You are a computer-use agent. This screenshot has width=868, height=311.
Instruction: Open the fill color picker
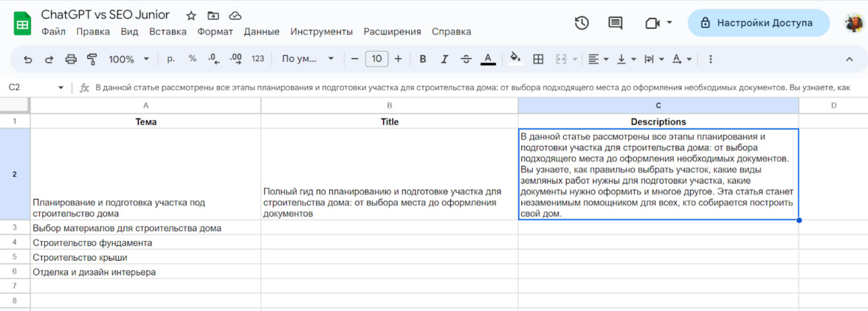tap(515, 59)
